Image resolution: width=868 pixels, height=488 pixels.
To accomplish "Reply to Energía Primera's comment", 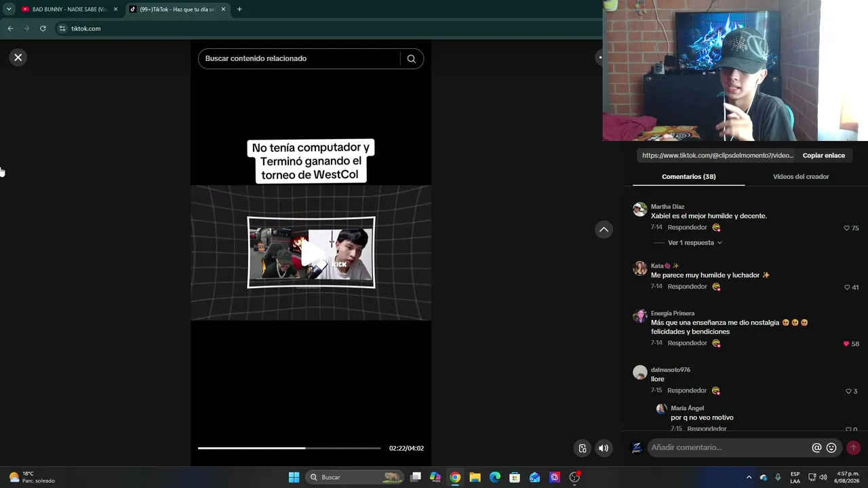I will coord(687,343).
